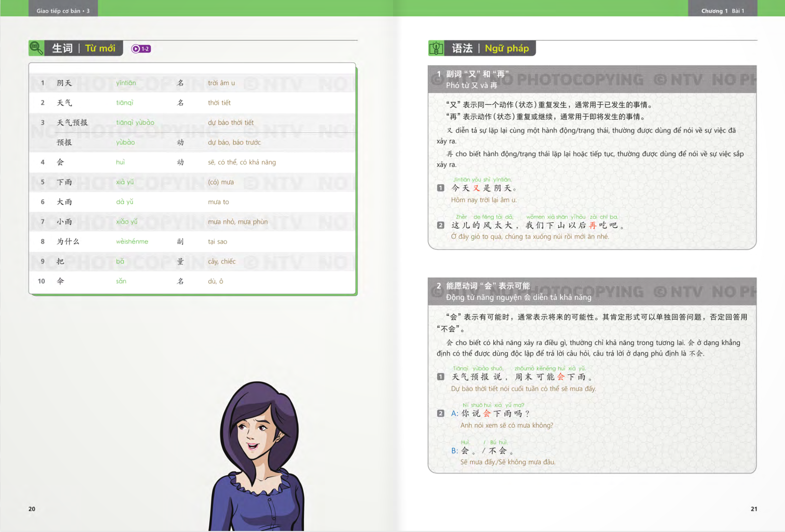The image size is (785, 532).
Task: Click the magnifying-glass book icon beside 生词
Action: coord(36,48)
